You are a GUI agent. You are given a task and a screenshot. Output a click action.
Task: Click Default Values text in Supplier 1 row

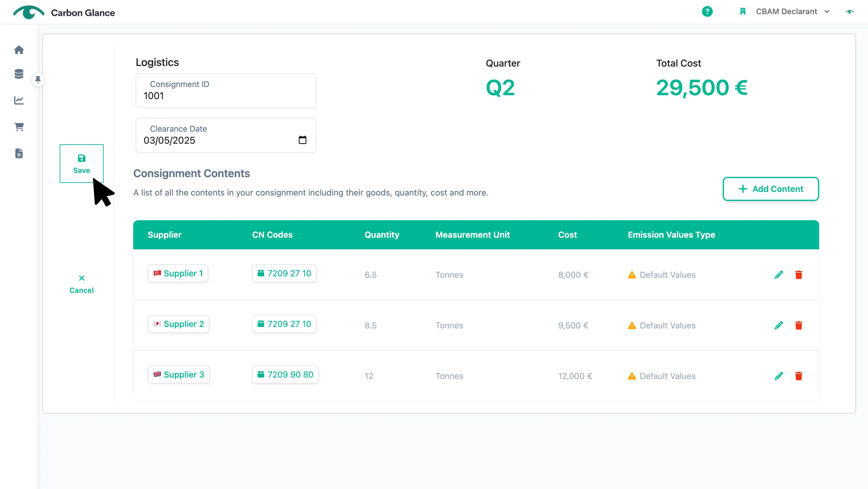667,275
